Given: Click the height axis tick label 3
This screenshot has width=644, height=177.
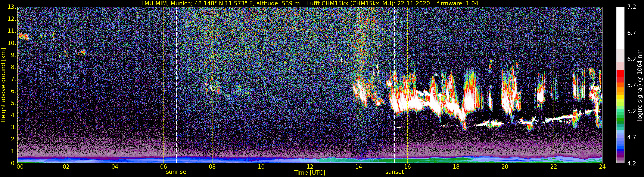Looking at the screenshot, I should (x=13, y=127).
